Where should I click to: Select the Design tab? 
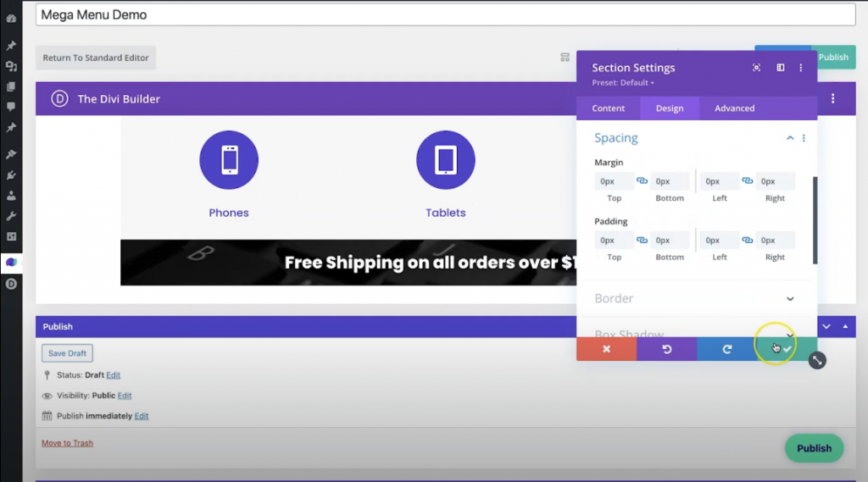point(670,108)
